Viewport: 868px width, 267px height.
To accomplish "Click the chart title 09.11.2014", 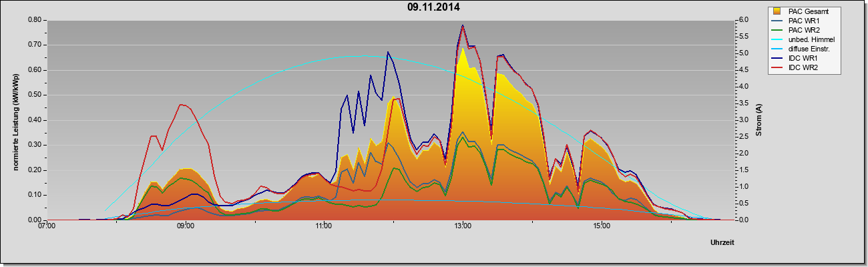I will tap(434, 8).
